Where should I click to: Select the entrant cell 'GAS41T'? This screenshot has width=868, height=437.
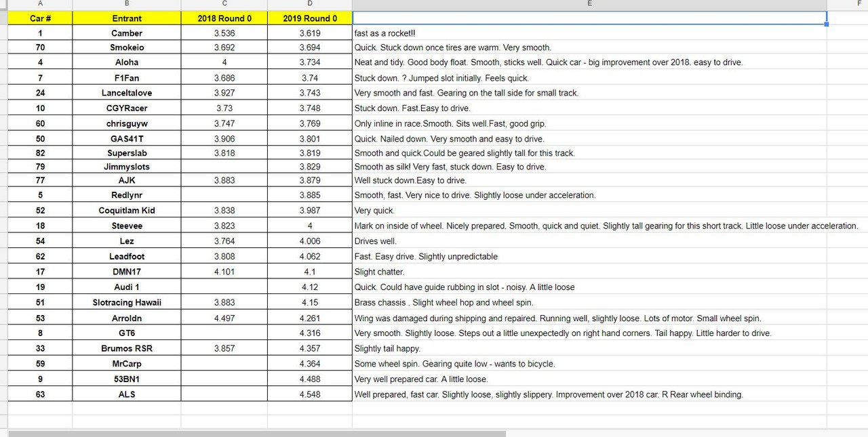pos(127,139)
